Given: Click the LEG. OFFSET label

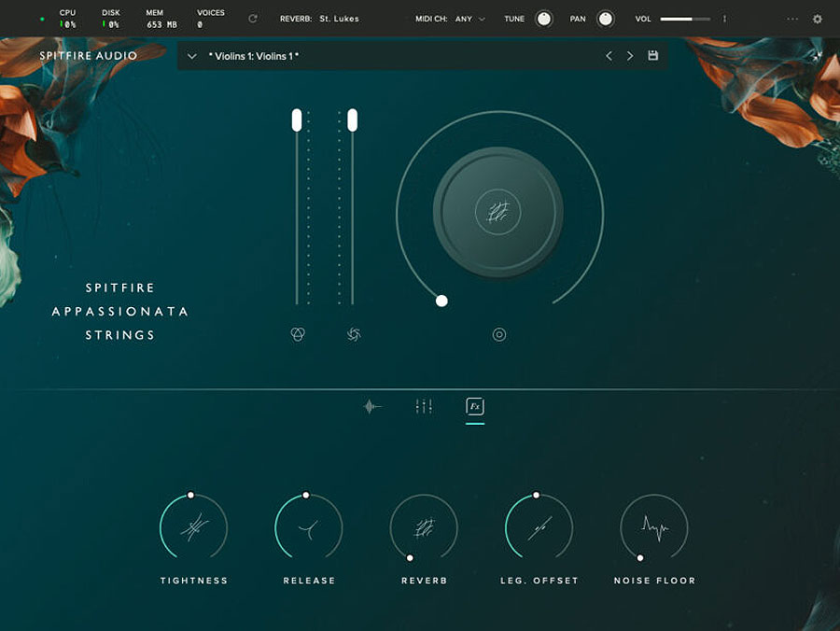Looking at the screenshot, I should (539, 581).
